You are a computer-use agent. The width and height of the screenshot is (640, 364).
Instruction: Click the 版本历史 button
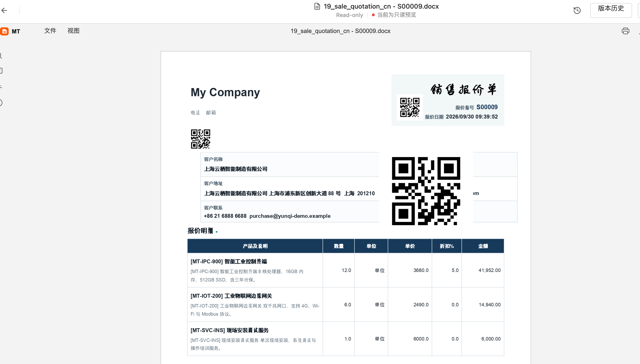(611, 10)
